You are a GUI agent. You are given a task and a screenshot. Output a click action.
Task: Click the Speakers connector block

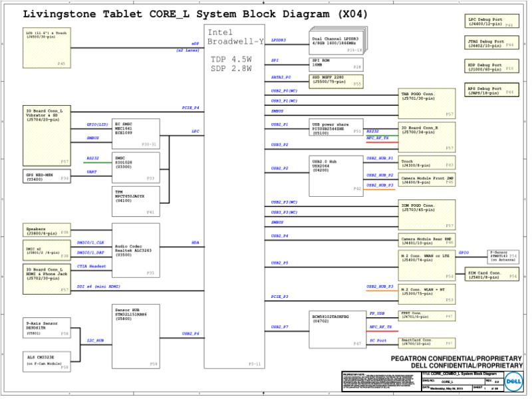point(47,230)
